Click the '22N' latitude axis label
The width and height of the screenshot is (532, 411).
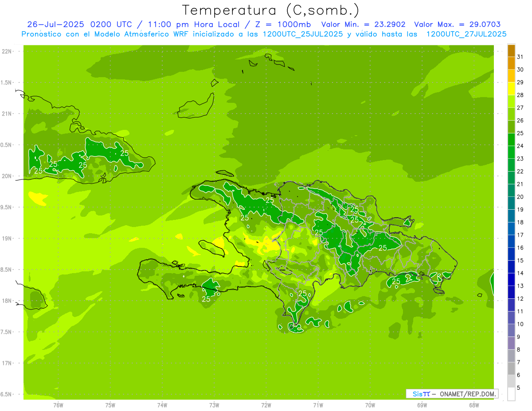coord(7,51)
